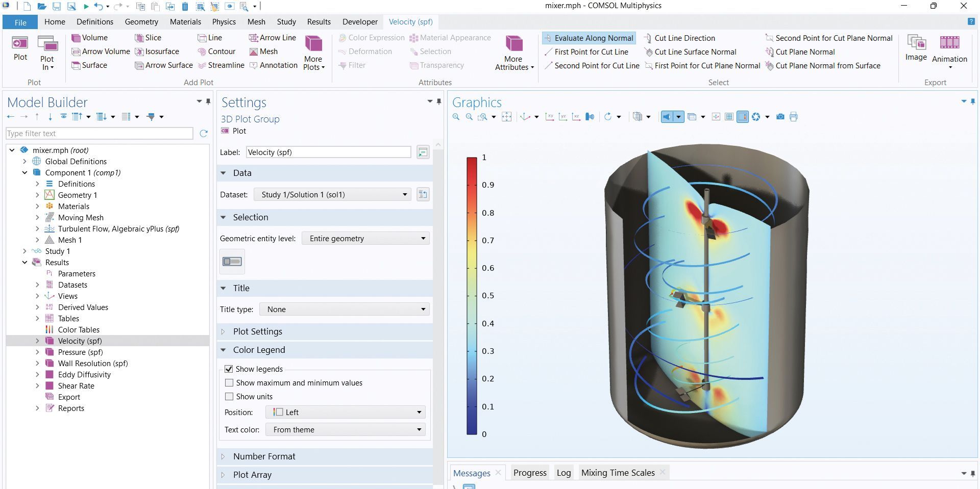Check the Show units option
Screen dimensions: 980x489
tap(229, 396)
